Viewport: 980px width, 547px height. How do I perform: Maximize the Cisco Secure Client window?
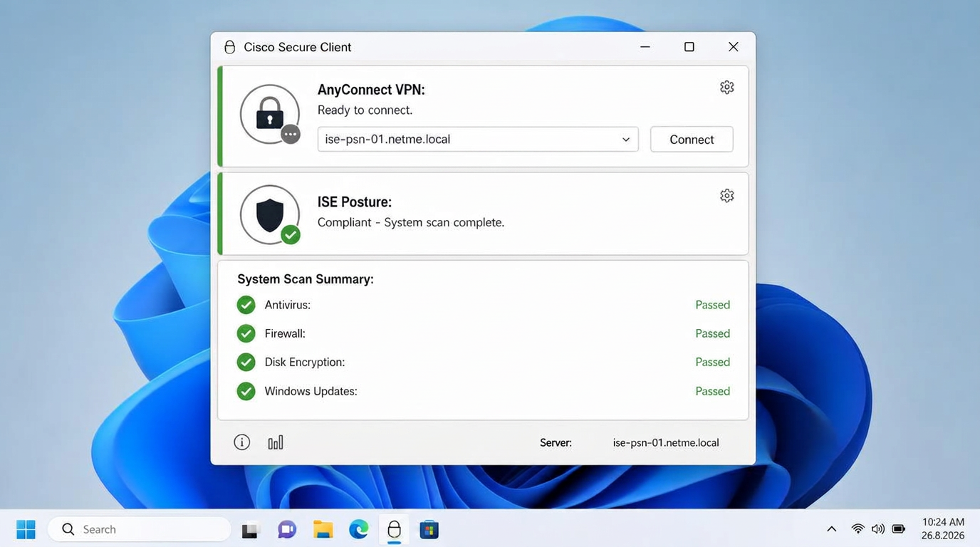click(x=689, y=47)
